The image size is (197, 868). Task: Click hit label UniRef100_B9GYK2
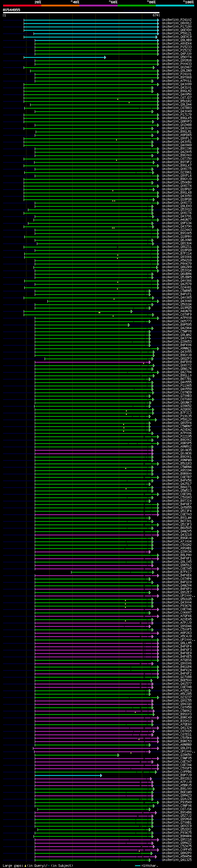[x=176, y=440]
